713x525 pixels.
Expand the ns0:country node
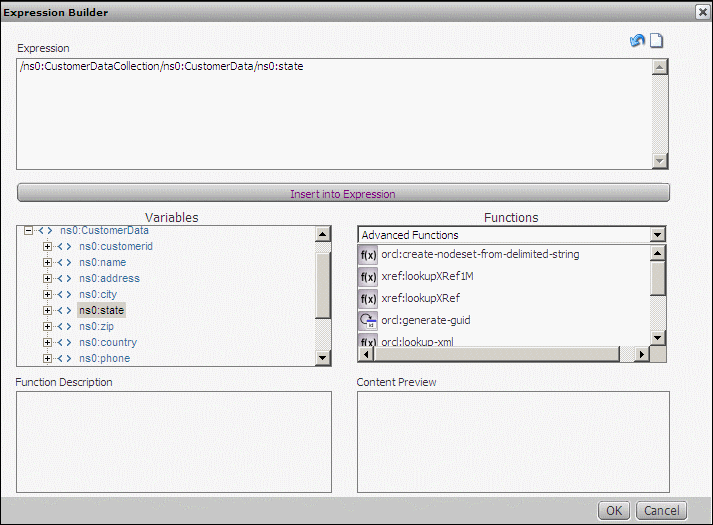[x=47, y=342]
